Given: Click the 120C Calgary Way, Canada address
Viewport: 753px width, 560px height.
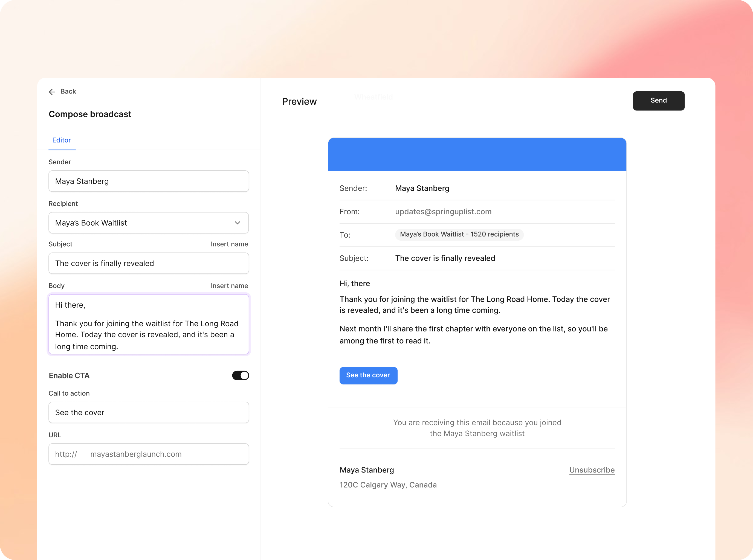Looking at the screenshot, I should pyautogui.click(x=388, y=485).
